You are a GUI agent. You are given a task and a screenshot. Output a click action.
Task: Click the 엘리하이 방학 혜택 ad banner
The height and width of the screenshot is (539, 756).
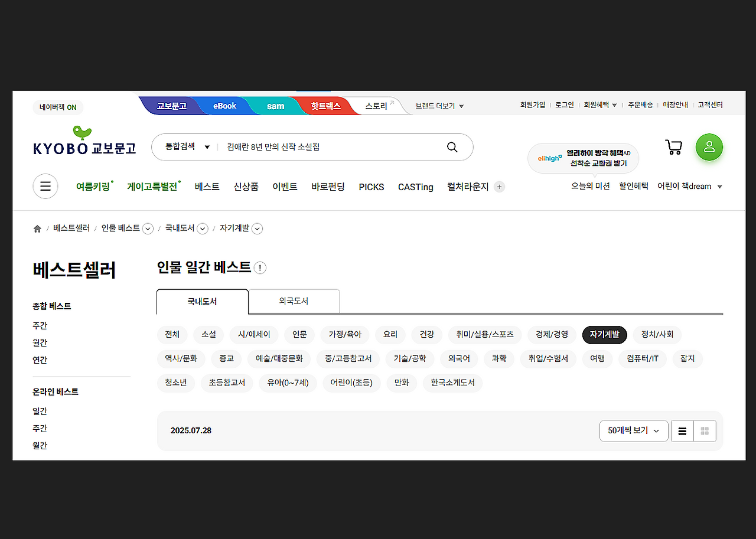click(583, 158)
